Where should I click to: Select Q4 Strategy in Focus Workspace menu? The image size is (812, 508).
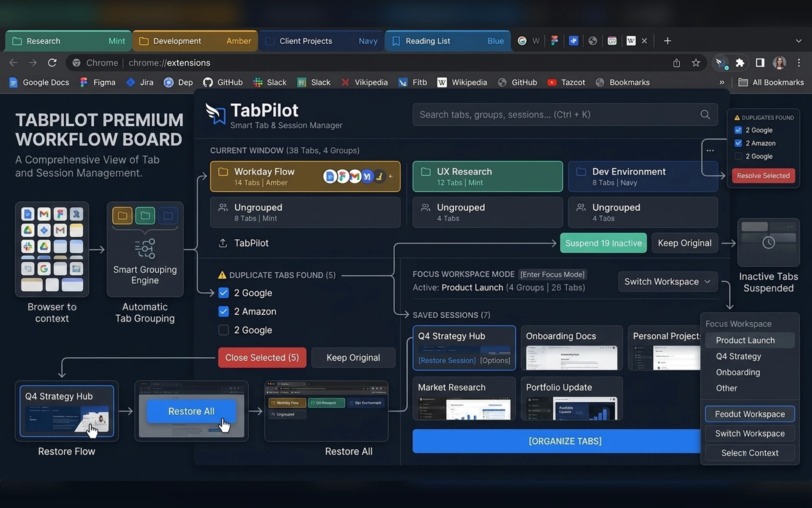pos(750,356)
